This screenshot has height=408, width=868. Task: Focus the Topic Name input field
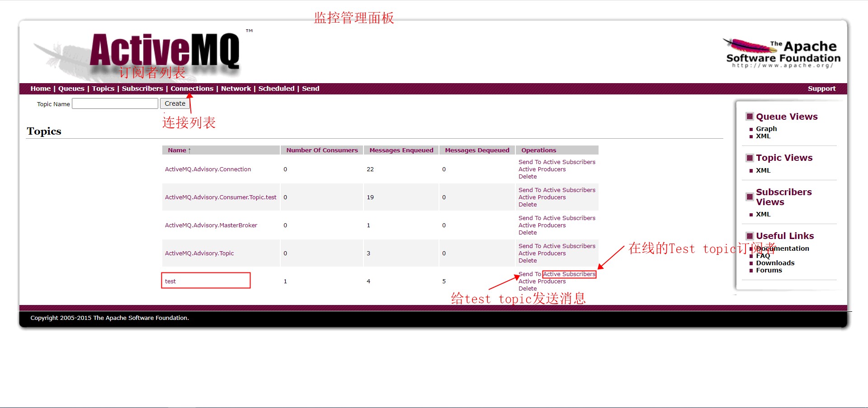(x=115, y=103)
